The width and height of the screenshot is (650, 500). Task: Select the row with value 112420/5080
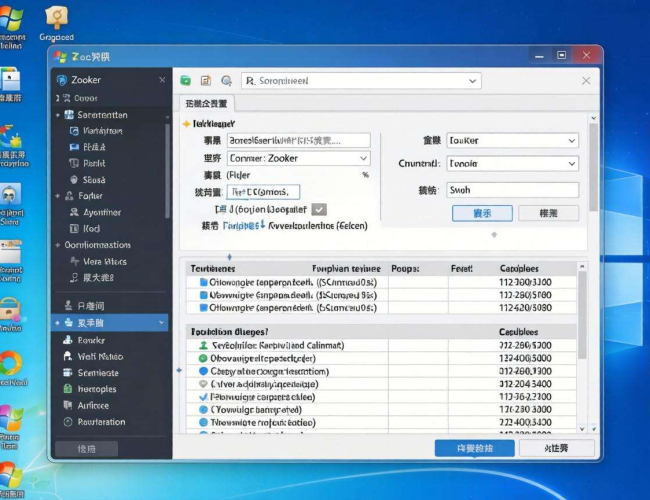coord(381,308)
